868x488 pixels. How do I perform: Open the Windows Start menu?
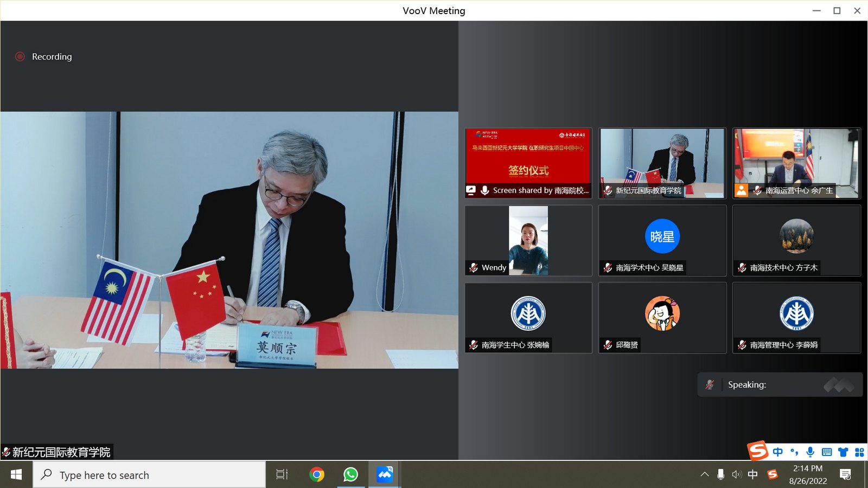pos(16,475)
